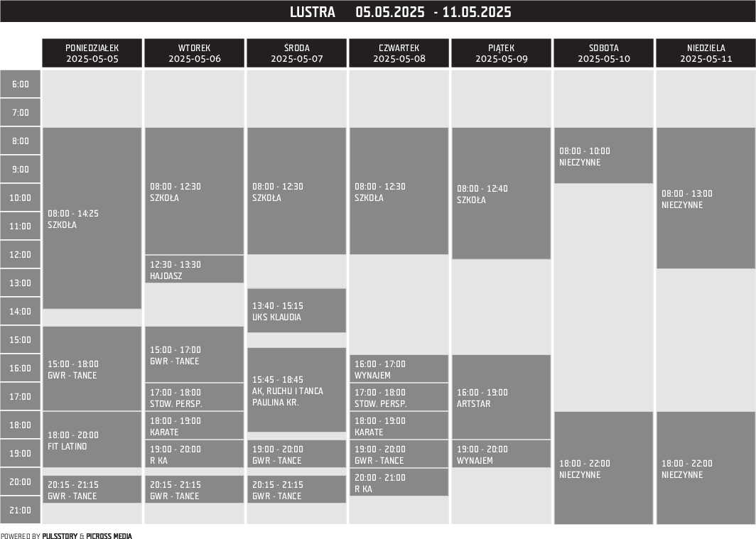
Task: Select the 21:00 time row label
Action: point(21,511)
